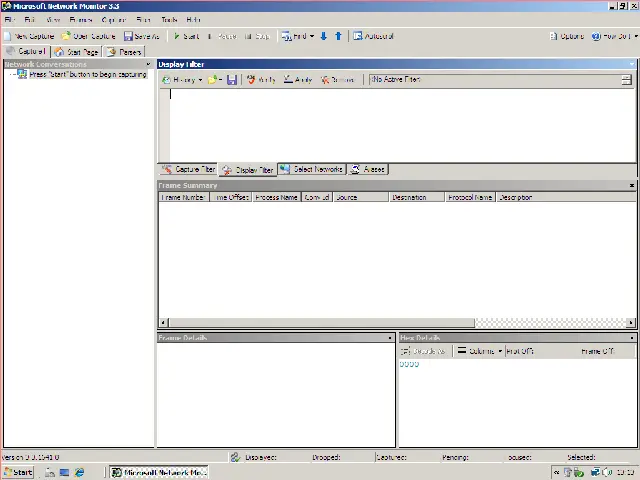The image size is (640, 480).
Task: Open the Options button at top right
Action: click(567, 36)
